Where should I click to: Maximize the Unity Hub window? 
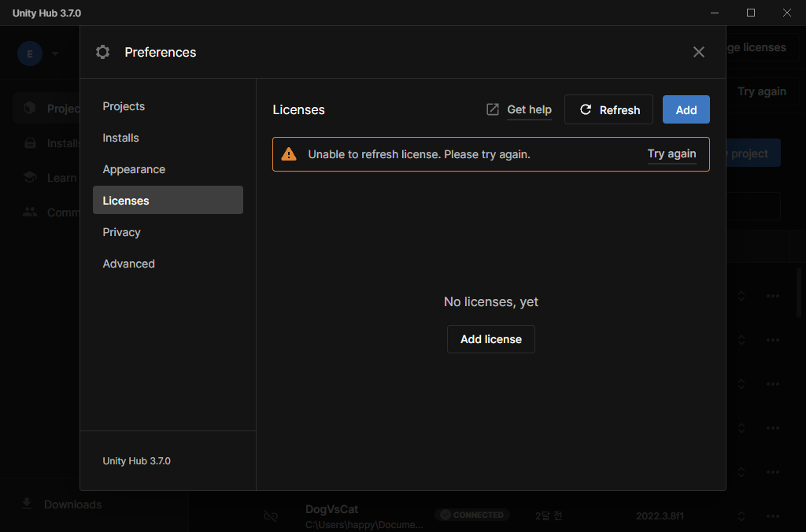tap(750, 13)
